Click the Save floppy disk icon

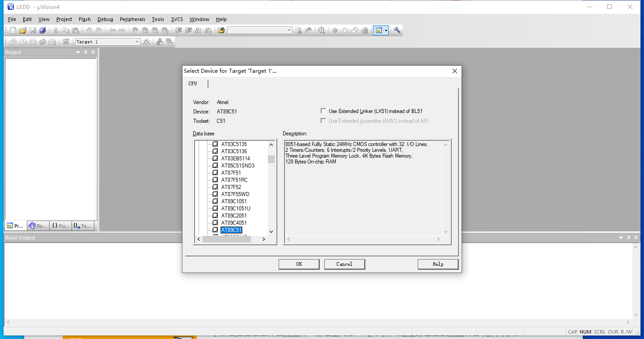(x=33, y=30)
